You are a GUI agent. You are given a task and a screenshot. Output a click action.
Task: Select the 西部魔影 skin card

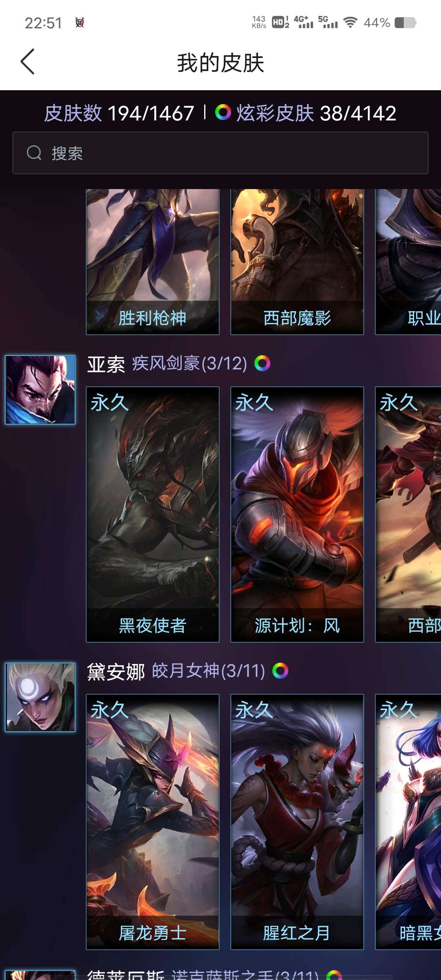[297, 262]
